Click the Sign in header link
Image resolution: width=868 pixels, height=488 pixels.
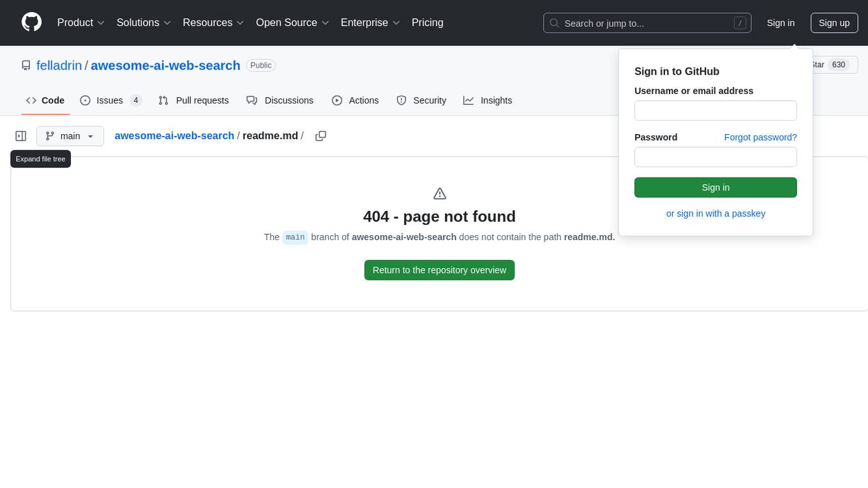click(781, 23)
